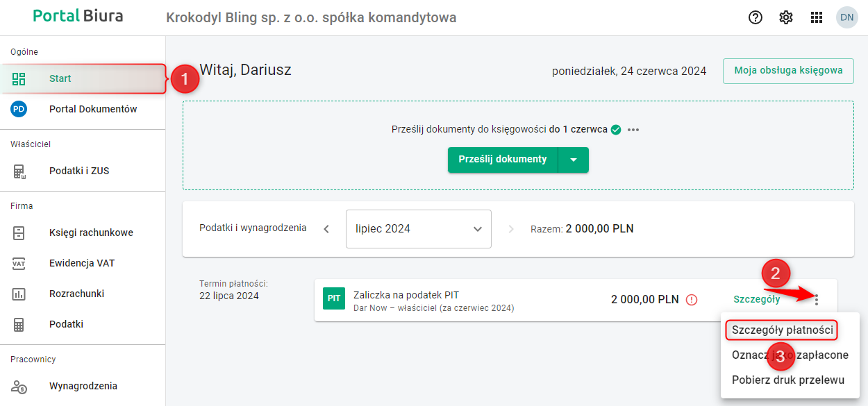The width and height of the screenshot is (868, 406).
Task: Click the Prześlij dokumenty button
Action: [x=503, y=160]
